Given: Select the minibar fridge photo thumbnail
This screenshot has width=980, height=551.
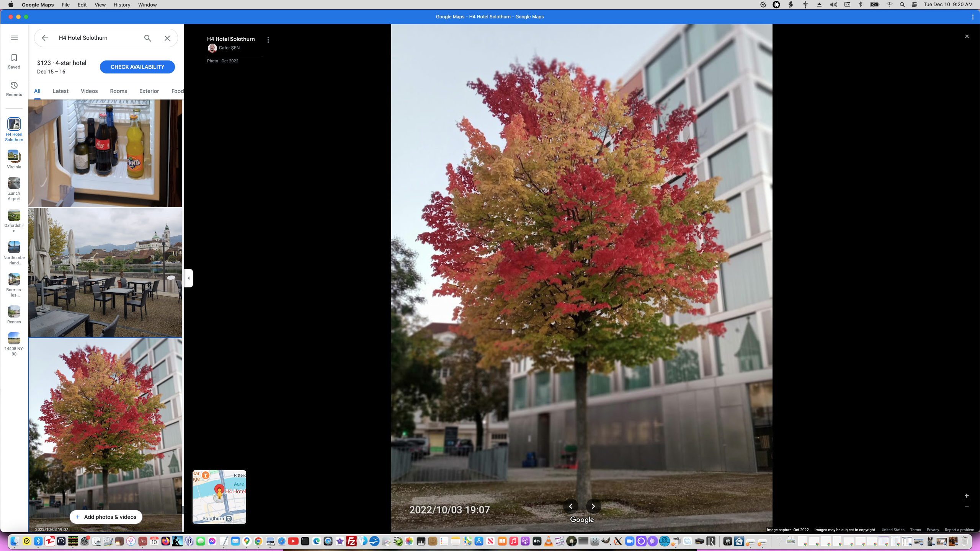Looking at the screenshot, I should 105,153.
